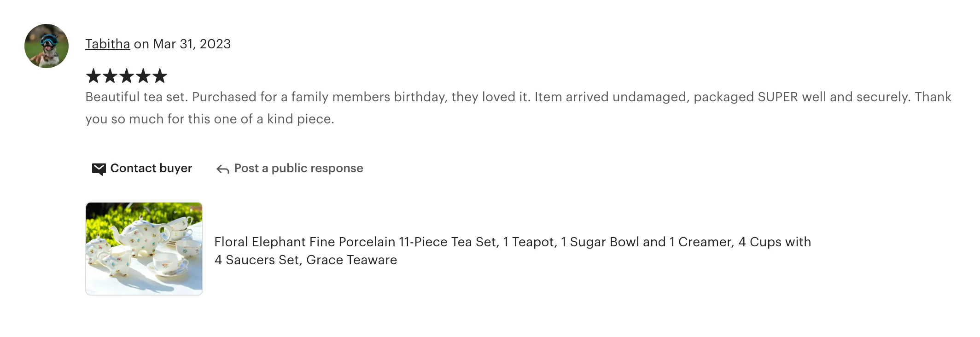Click the envelope Contact buyer icon
This screenshot has width=980, height=337.
(x=99, y=169)
